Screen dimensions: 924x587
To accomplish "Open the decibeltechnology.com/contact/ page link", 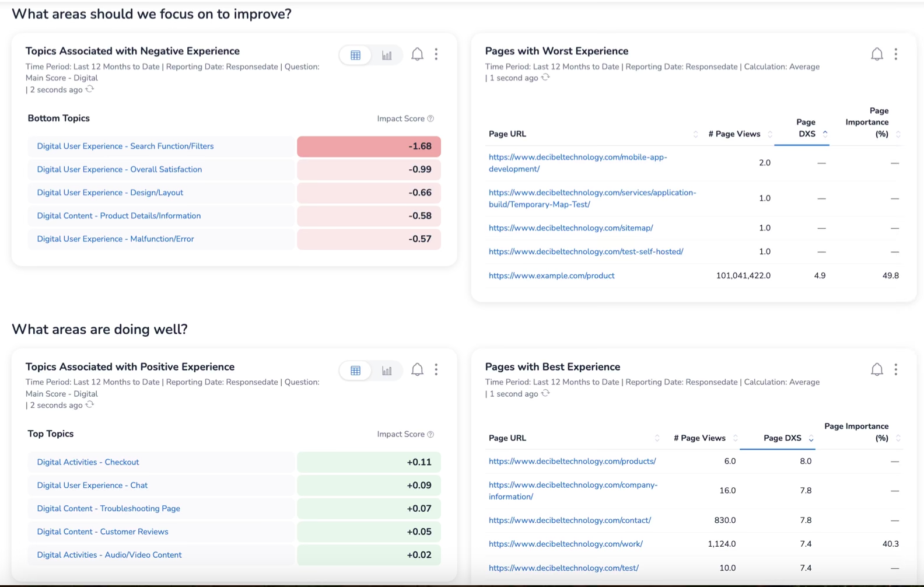I will pos(569,520).
